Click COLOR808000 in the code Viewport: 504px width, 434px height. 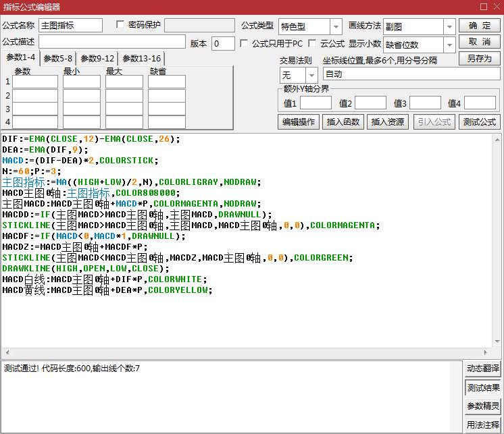[146, 193]
